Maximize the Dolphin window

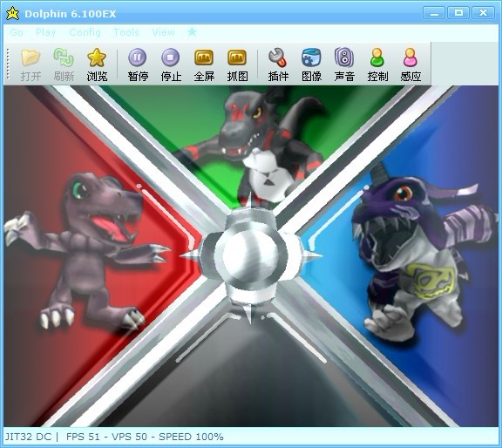coord(458,13)
